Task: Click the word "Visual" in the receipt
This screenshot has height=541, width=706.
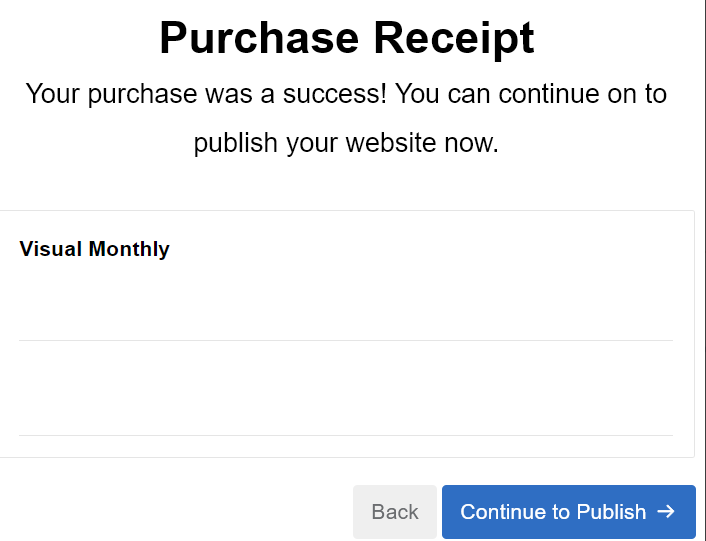Action: coord(51,249)
